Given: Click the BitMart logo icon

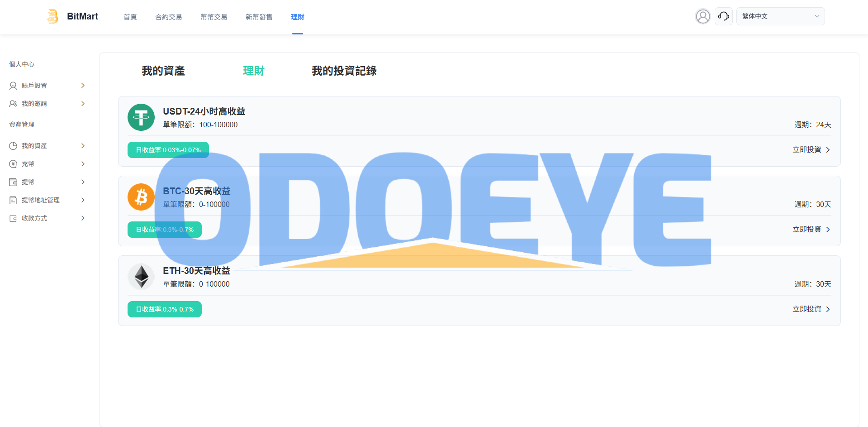Looking at the screenshot, I should tap(53, 16).
